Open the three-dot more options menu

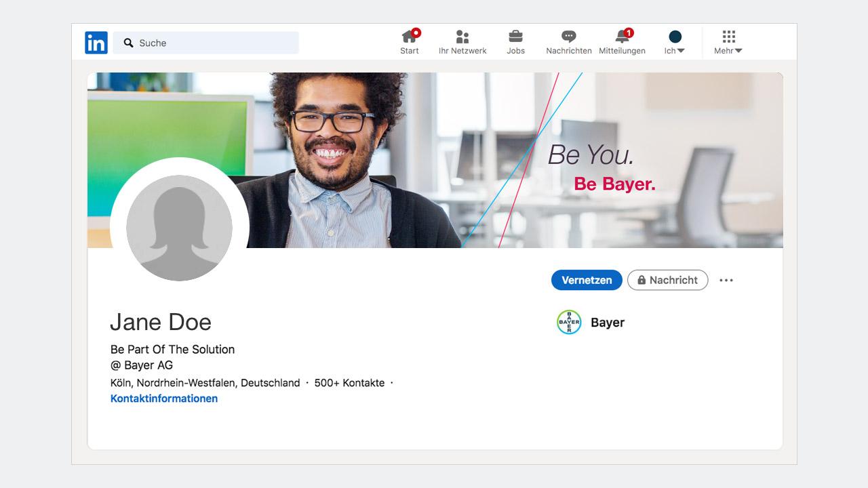click(726, 280)
